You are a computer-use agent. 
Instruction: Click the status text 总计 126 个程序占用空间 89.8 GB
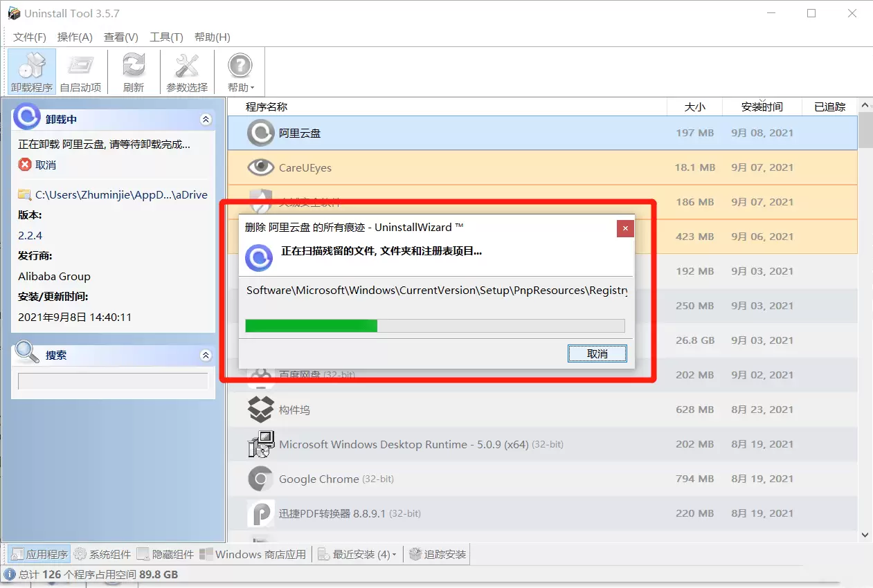[98, 574]
